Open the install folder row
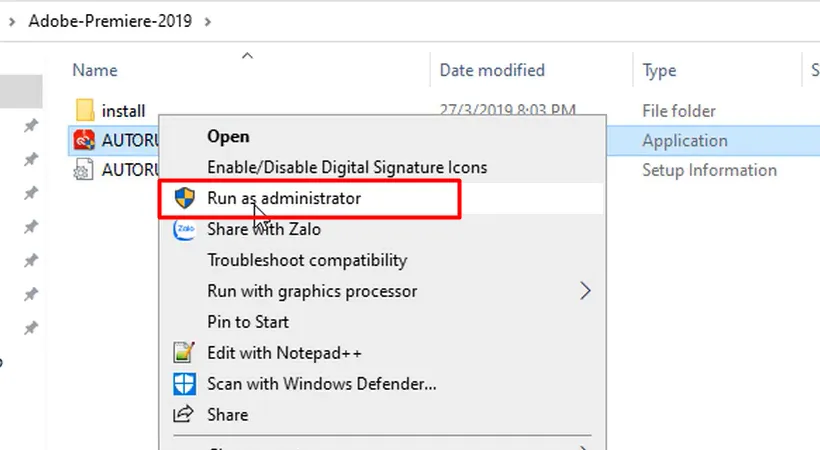 123,110
